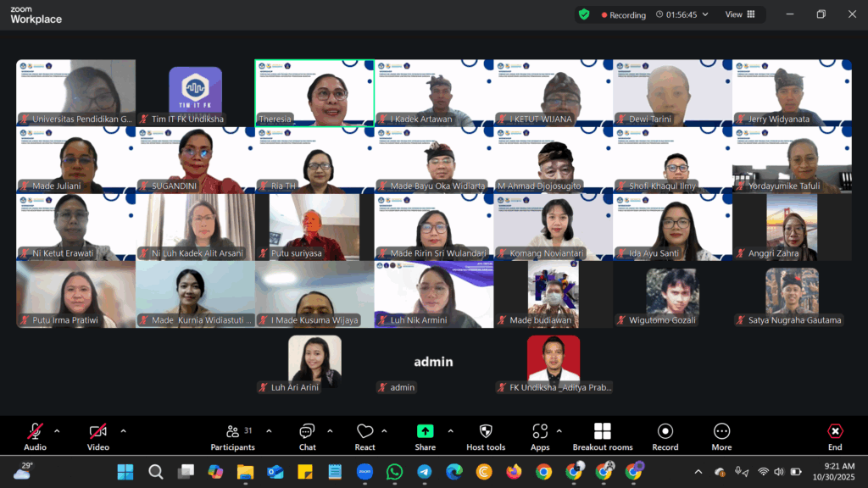Select Theresia's active speaker video tile
Screen dimensions: 868x488
(x=314, y=92)
